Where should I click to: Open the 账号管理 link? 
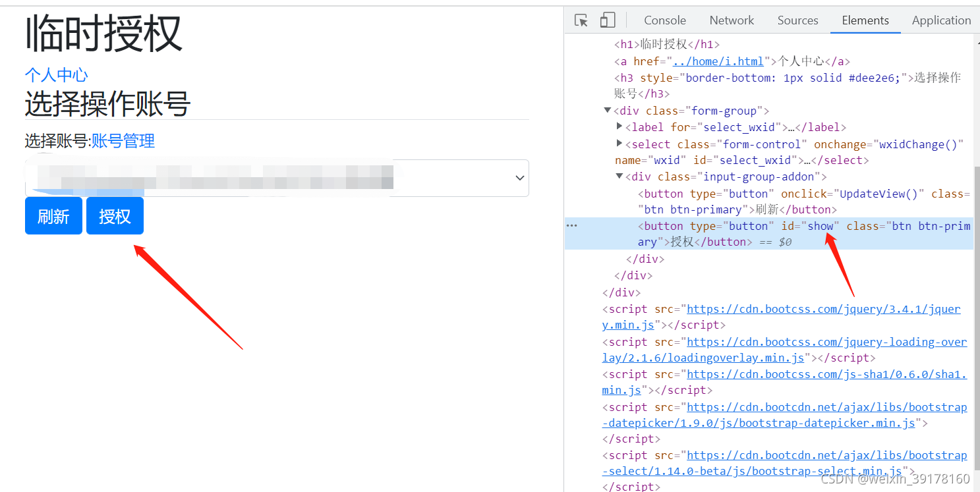[123, 141]
